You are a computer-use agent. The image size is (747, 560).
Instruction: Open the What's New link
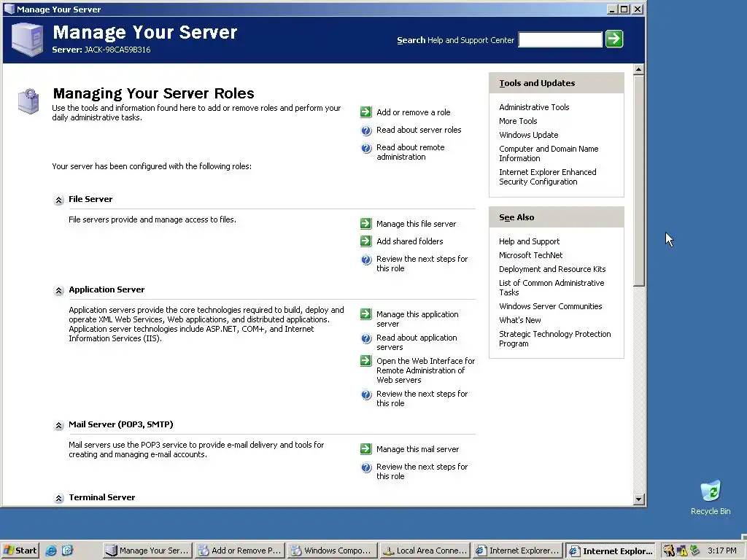tap(519, 320)
